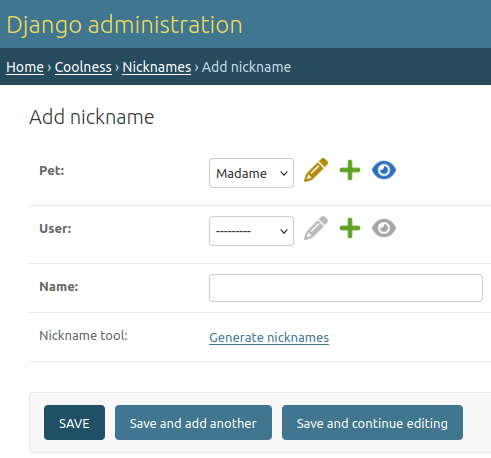Open the Coolness breadcrumb link

[83, 67]
